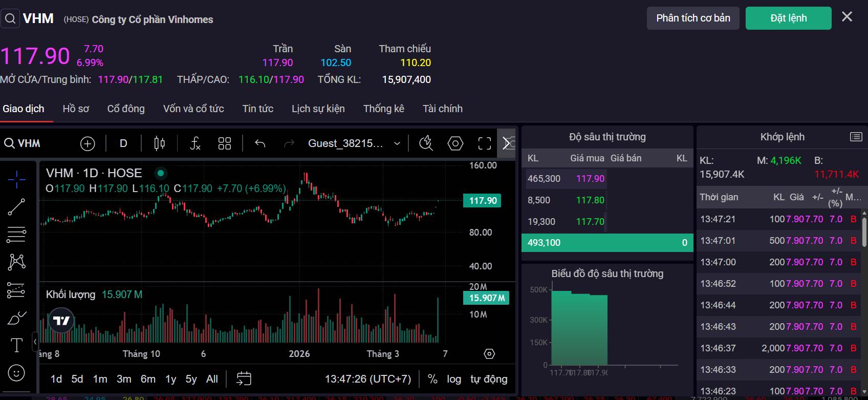868x400 pixels.
Task: Select the text annotation tool
Action: (16, 346)
